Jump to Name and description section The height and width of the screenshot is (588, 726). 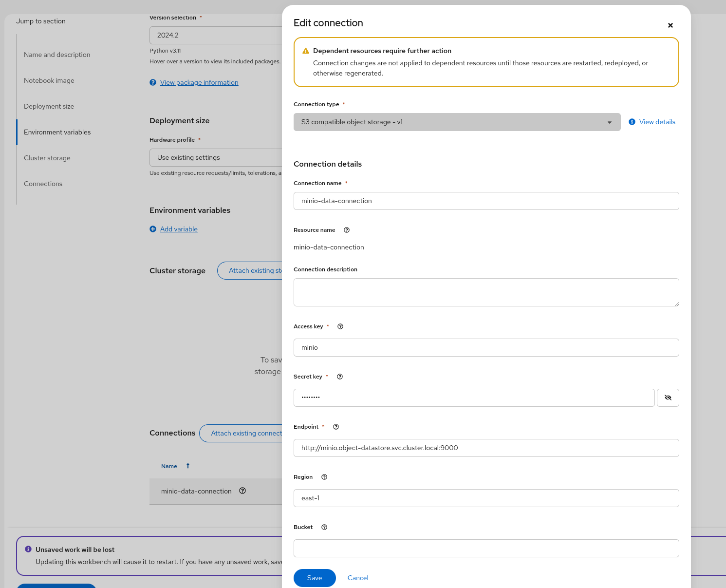point(57,55)
